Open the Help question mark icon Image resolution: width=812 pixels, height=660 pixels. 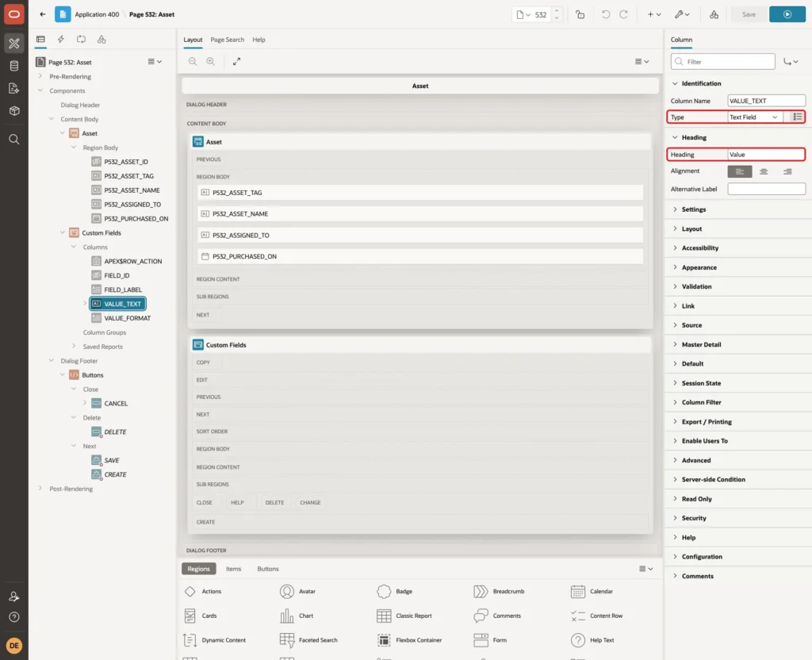coord(14,617)
